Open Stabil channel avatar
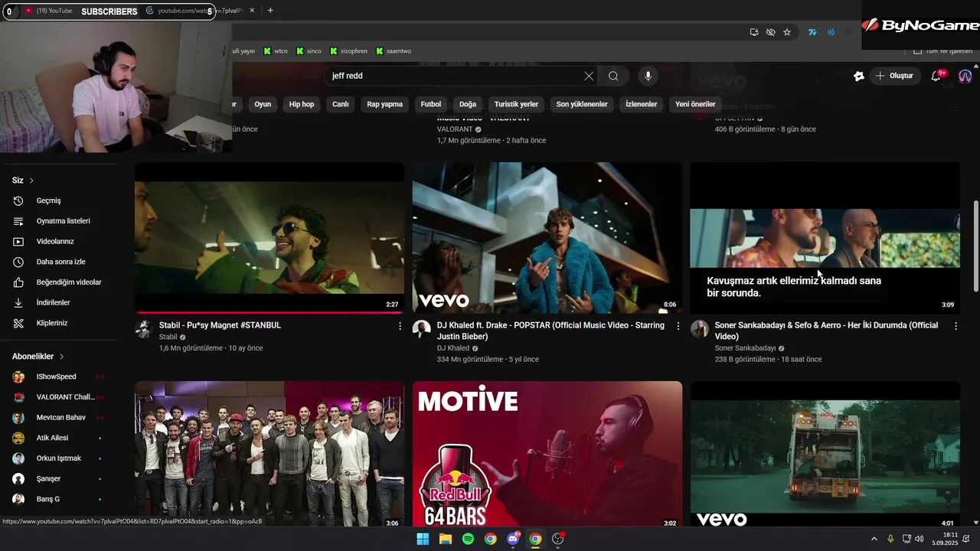Screen dimensions: 980x551 point(143,329)
